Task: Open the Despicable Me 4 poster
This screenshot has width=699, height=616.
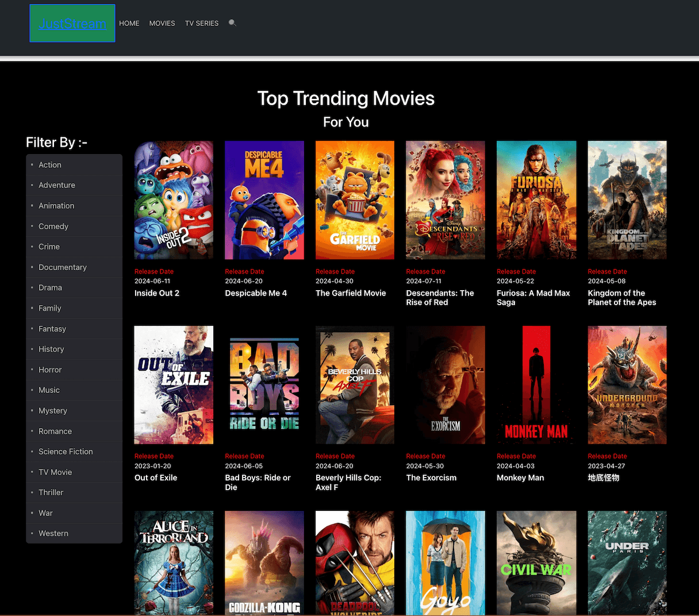Action: point(264,200)
